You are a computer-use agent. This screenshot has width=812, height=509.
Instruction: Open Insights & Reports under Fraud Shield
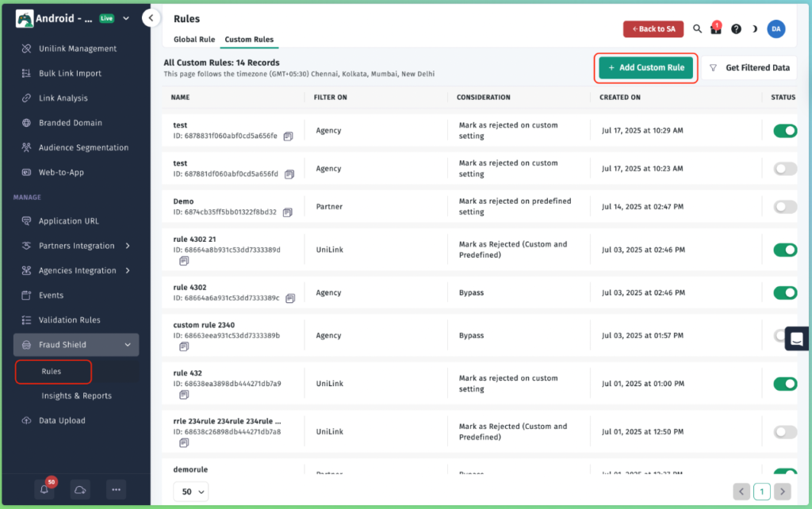click(x=75, y=396)
